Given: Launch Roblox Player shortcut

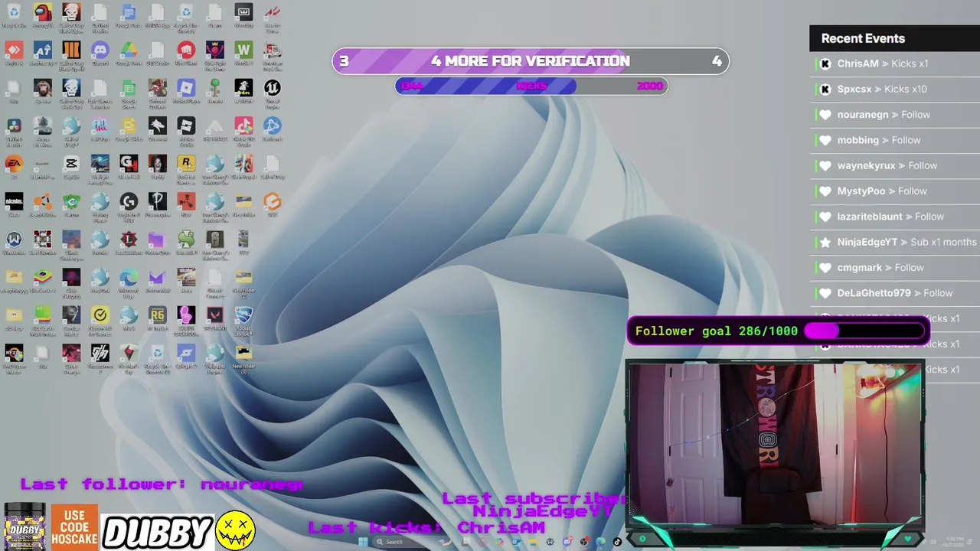Looking at the screenshot, I should tap(186, 93).
